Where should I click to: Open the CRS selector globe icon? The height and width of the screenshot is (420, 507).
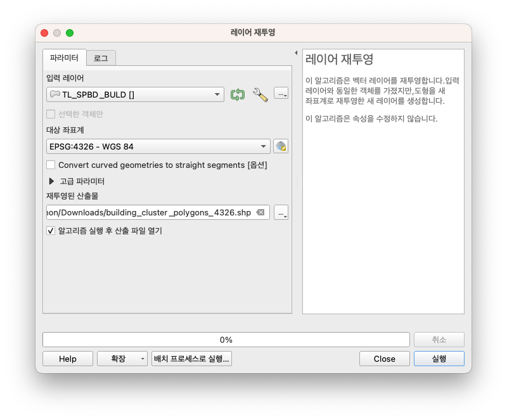[x=281, y=146]
